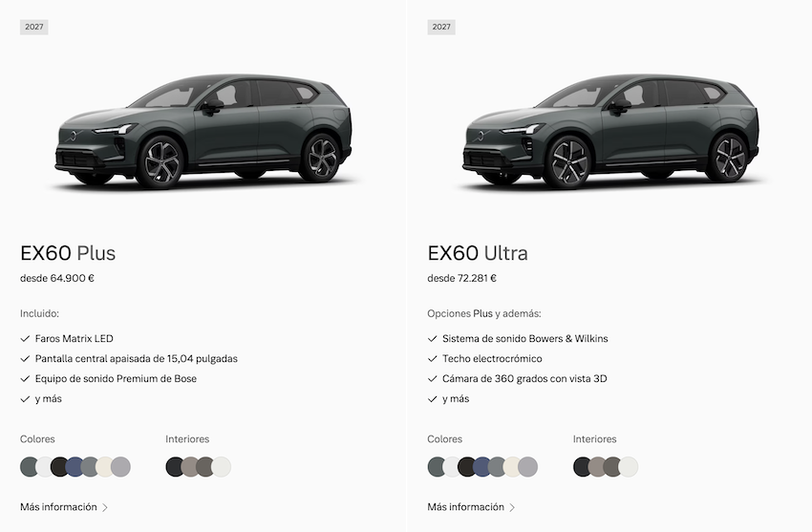The image size is (812, 532).
Task: Pick the light silver-lilac color on EX60 Ultra
Action: 528,467
